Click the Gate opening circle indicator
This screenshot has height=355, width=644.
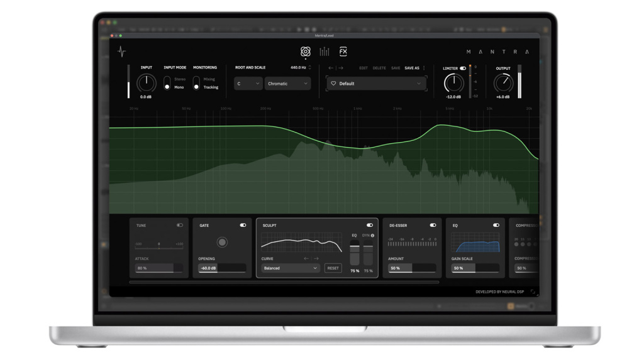[222, 242]
